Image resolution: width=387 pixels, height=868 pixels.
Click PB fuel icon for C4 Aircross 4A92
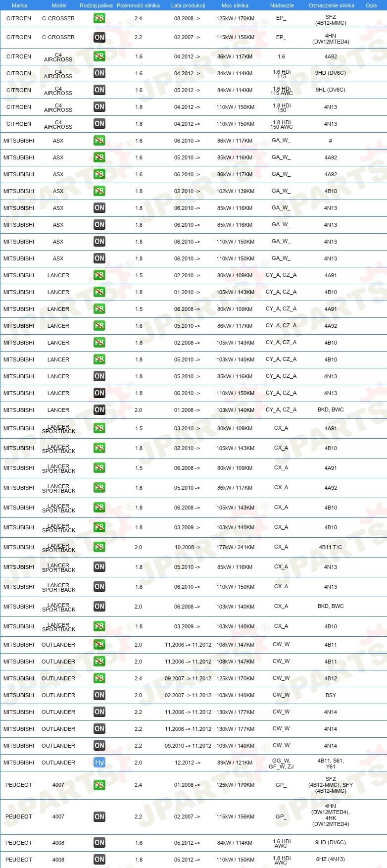click(x=99, y=56)
